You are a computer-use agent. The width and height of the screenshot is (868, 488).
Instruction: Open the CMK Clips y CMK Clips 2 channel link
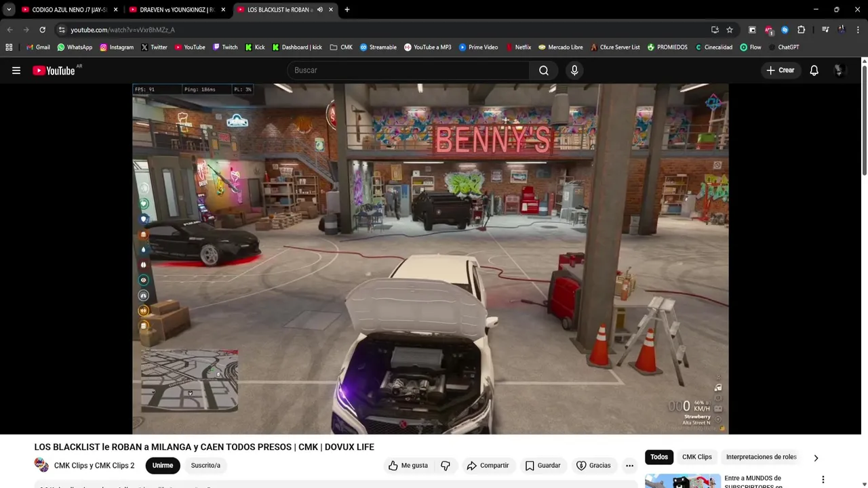coord(94,466)
